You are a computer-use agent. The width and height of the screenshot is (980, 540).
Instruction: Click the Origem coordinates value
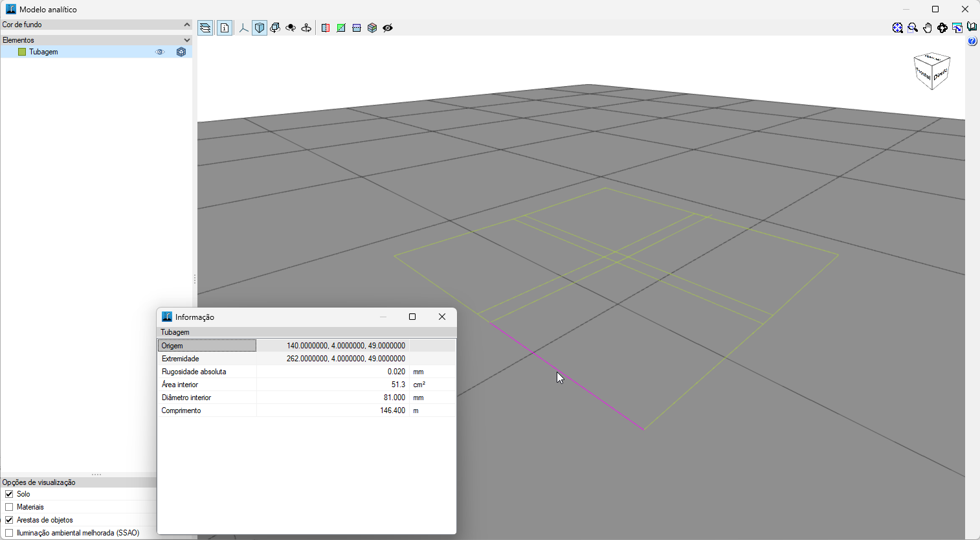346,346
